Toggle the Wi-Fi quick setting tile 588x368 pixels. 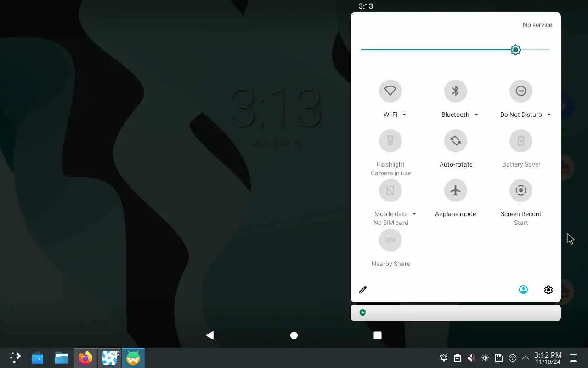390,91
